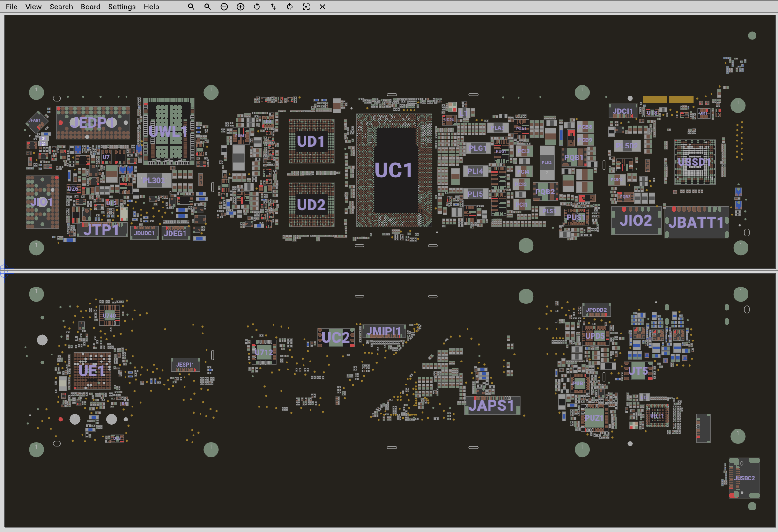The height and width of the screenshot is (532, 778).
Task: Select the UD1 memory component
Action: pyautogui.click(x=311, y=141)
